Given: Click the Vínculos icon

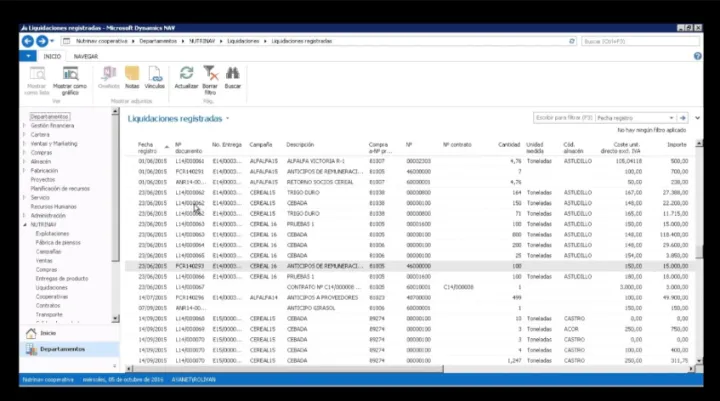Looking at the screenshot, I should [155, 74].
